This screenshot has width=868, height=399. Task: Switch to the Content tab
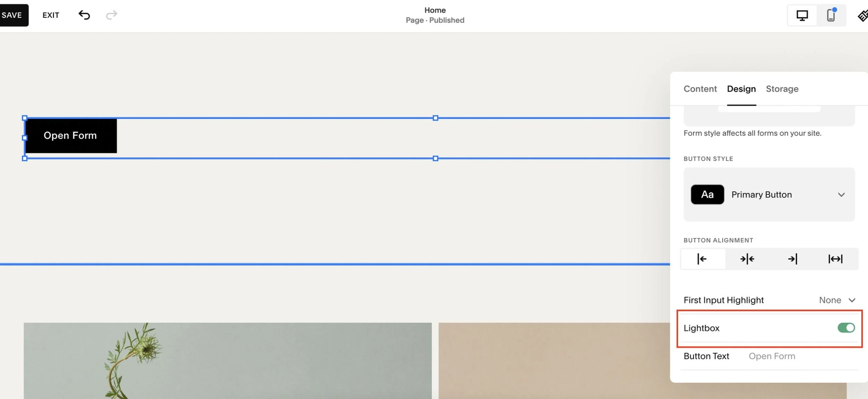[x=700, y=89]
